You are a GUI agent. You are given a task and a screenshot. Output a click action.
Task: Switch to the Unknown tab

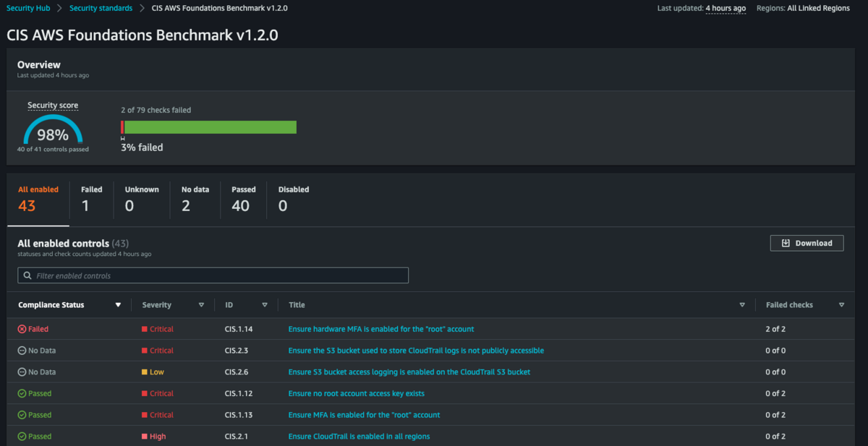(142, 198)
